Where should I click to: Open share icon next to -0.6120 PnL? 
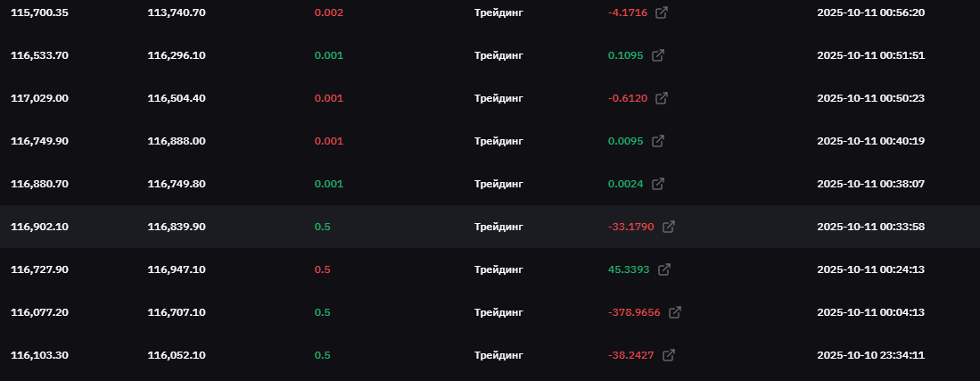[662, 98]
